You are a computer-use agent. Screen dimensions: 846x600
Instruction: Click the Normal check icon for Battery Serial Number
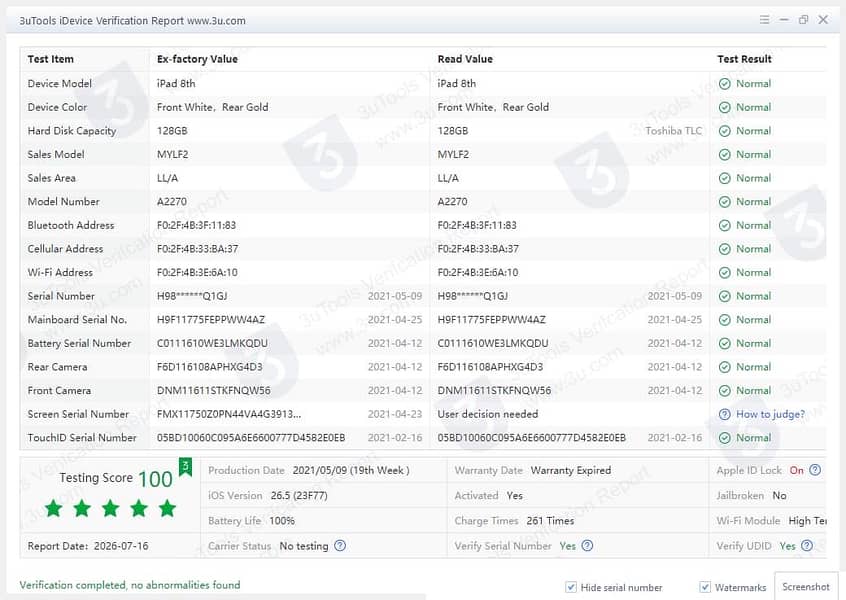click(725, 344)
